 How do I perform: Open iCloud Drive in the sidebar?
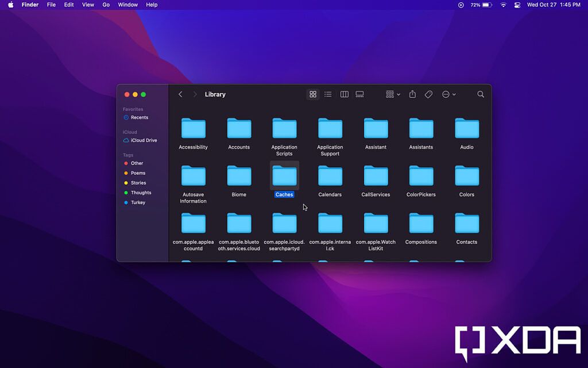(142, 140)
